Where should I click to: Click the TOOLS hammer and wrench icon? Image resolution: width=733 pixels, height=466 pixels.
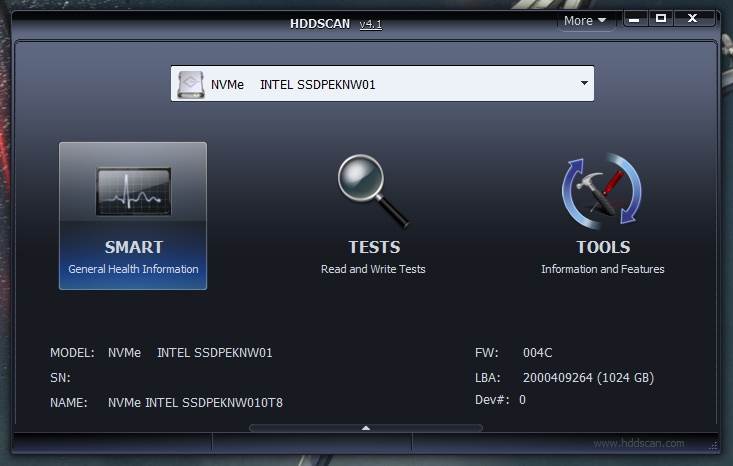(602, 191)
